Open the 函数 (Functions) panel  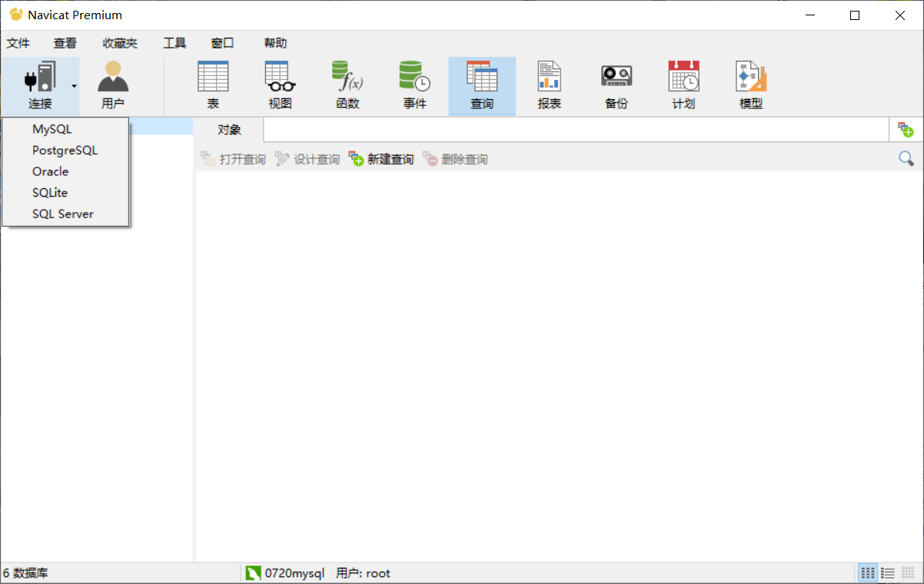[347, 85]
